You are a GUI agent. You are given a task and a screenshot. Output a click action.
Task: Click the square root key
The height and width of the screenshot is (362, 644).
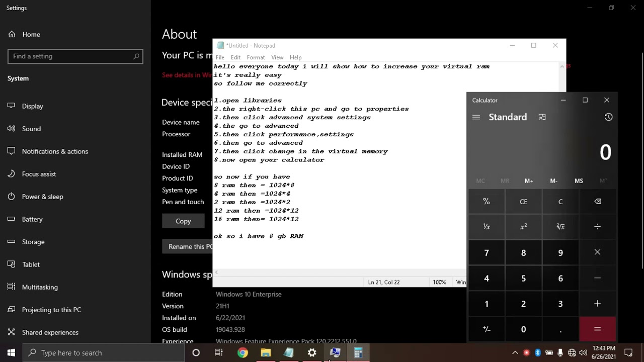tap(560, 227)
